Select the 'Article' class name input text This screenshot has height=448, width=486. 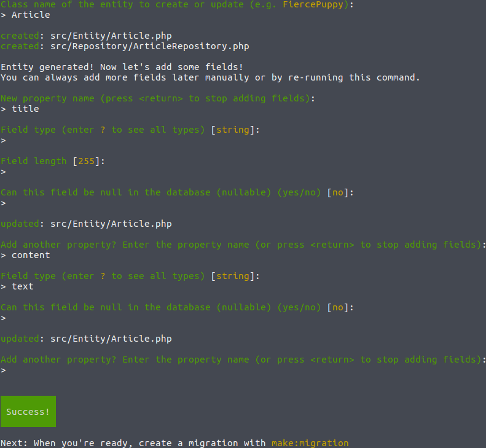click(31, 15)
